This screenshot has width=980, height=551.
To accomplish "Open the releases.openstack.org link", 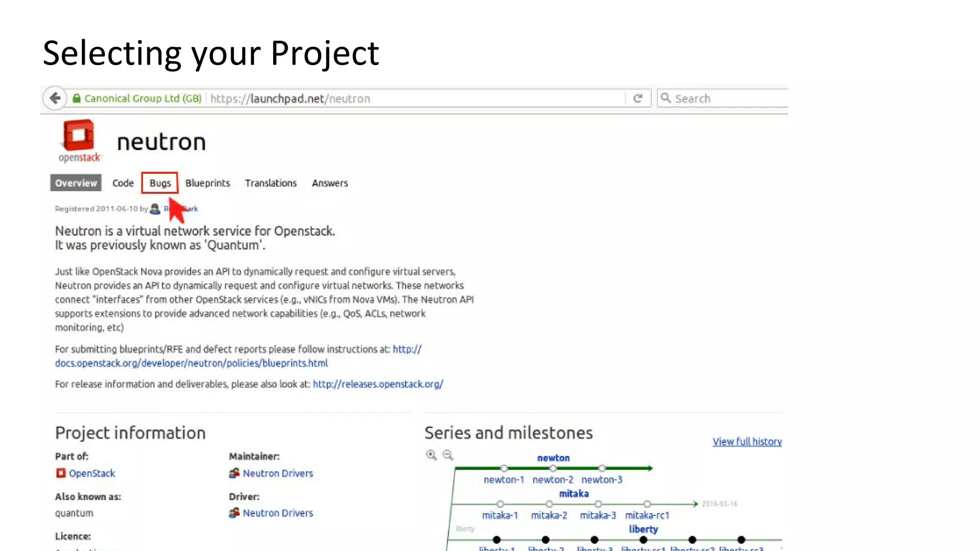I will [378, 384].
